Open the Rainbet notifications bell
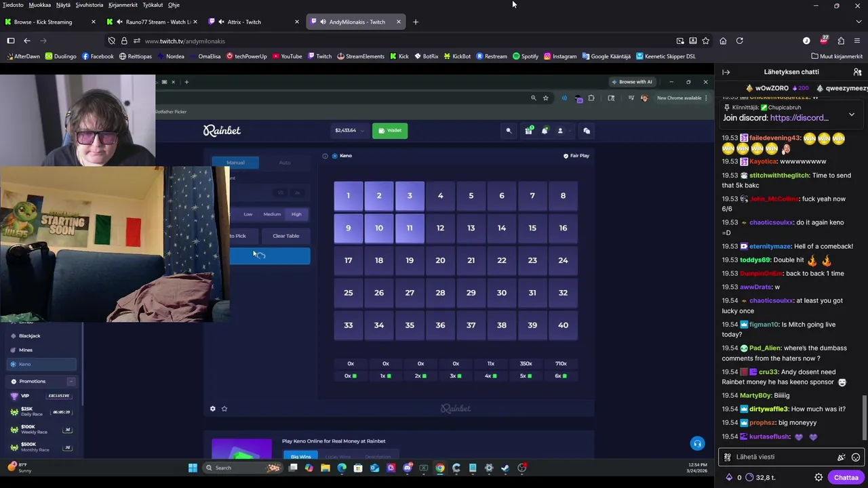The width and height of the screenshot is (868, 488). coord(545,131)
